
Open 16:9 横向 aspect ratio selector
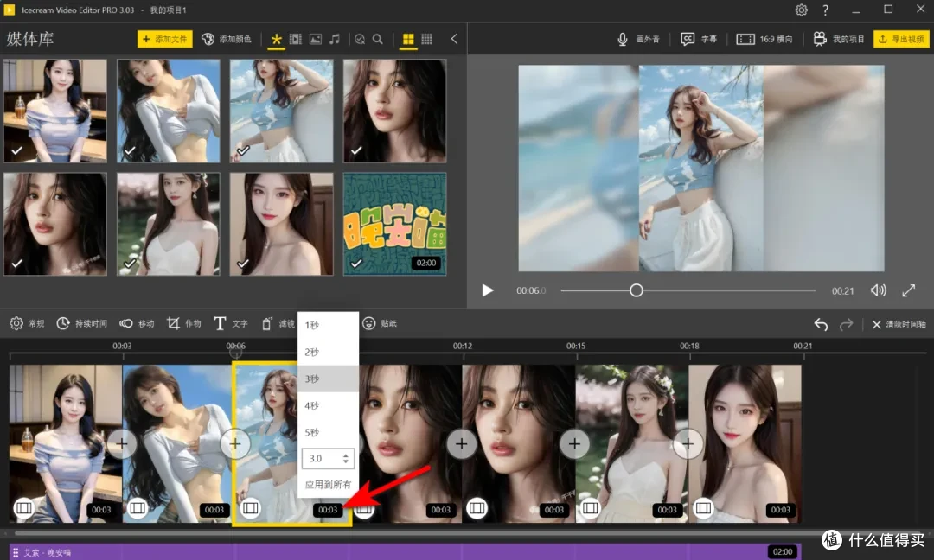[764, 39]
